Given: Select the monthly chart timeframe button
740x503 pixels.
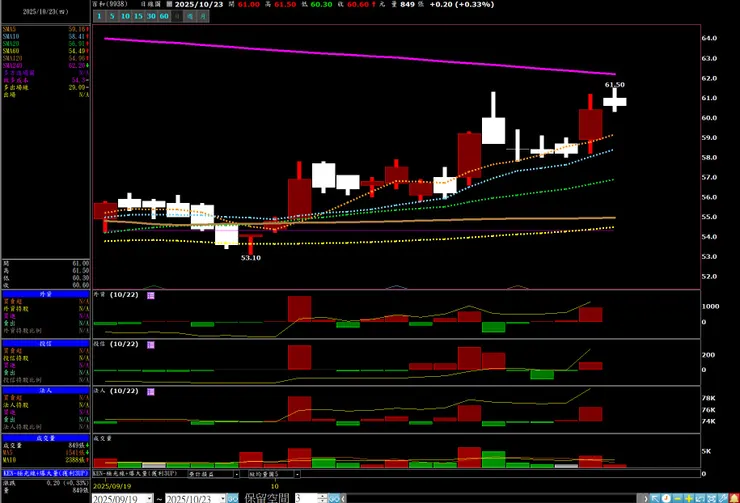Looking at the screenshot, I should click(x=202, y=16).
